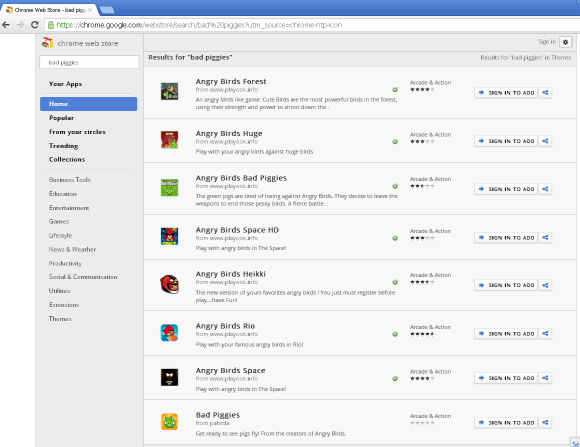The height and width of the screenshot is (447, 580).
Task: Click the share icon for Bad Piggies
Action: coord(545,423)
